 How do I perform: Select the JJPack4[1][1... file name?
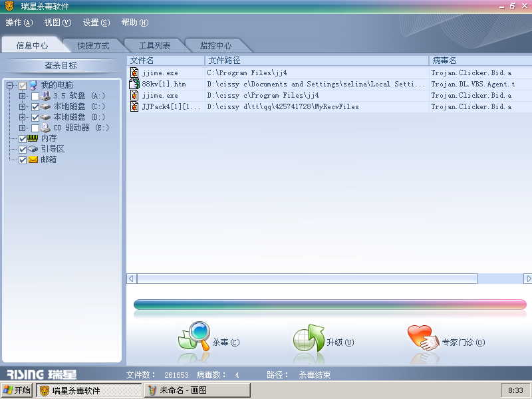(172, 106)
